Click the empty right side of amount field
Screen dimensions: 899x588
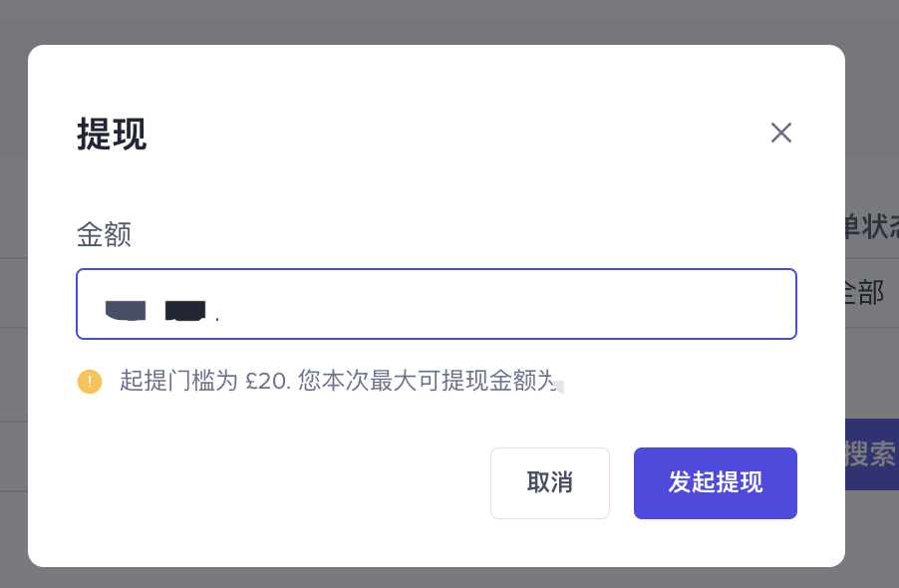[x=598, y=304]
